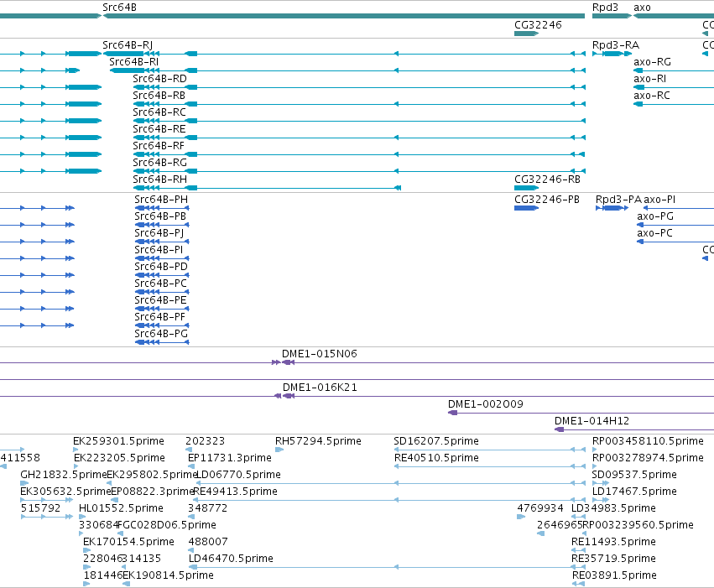Select the 202323 feature label

pos(205,441)
